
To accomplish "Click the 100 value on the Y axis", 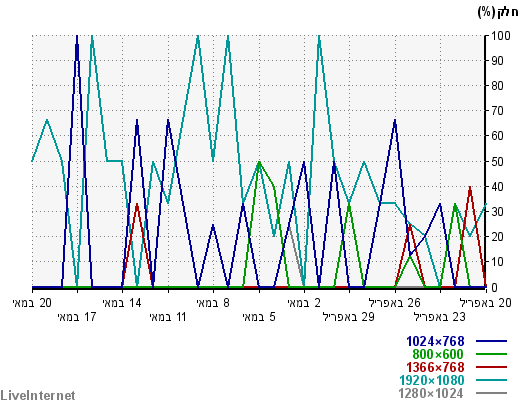I will coord(501,36).
